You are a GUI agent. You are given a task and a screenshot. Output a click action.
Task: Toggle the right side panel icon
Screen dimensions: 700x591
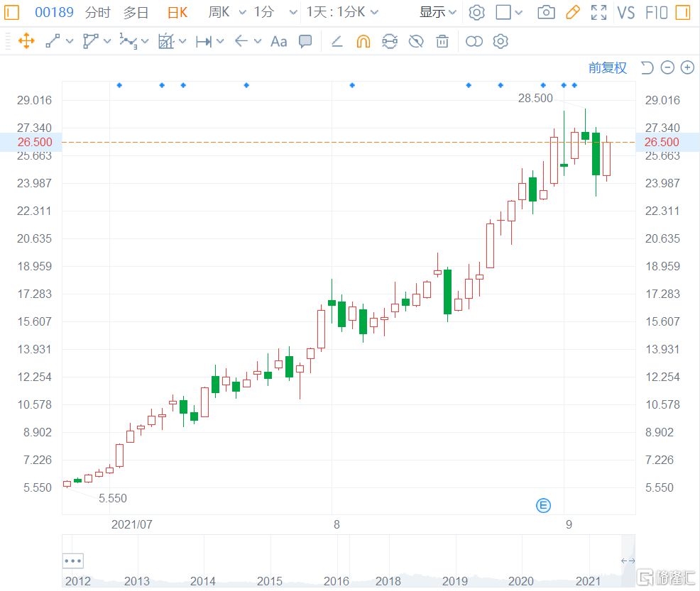tap(682, 12)
